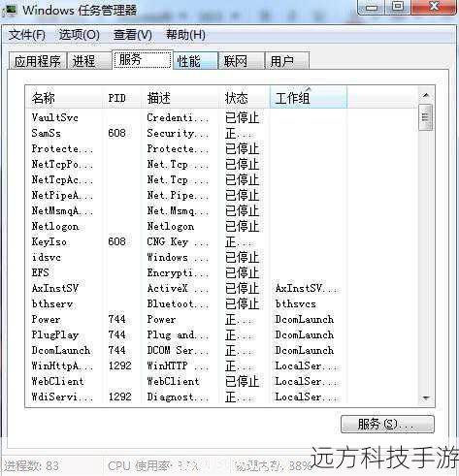Click the WinHTTP ... description cell
This screenshot has width=459, height=476.
pyautogui.click(x=178, y=365)
